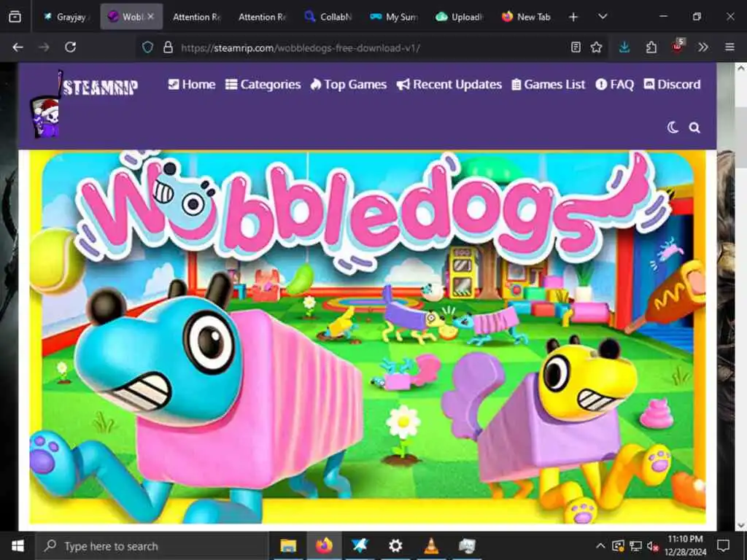View site security padlock information

(x=168, y=47)
